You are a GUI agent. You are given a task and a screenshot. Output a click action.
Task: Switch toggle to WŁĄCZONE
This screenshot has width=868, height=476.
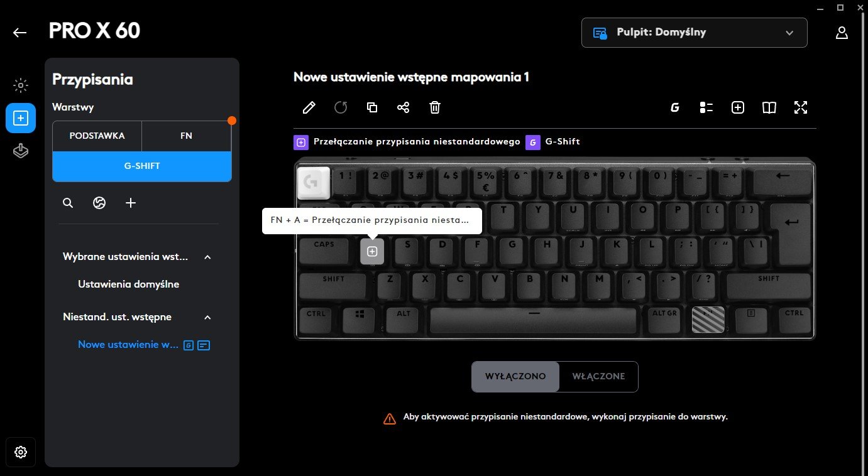[598, 377]
